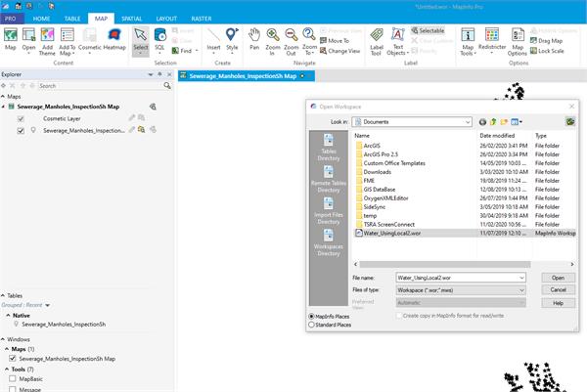Open the Workspaces Directory shortcut
The width and height of the screenshot is (587, 392).
pyautogui.click(x=329, y=242)
